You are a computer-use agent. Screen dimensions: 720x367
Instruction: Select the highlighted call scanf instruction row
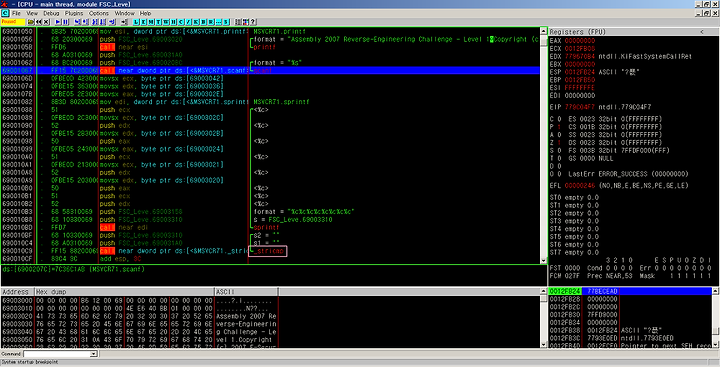pyautogui.click(x=270, y=70)
